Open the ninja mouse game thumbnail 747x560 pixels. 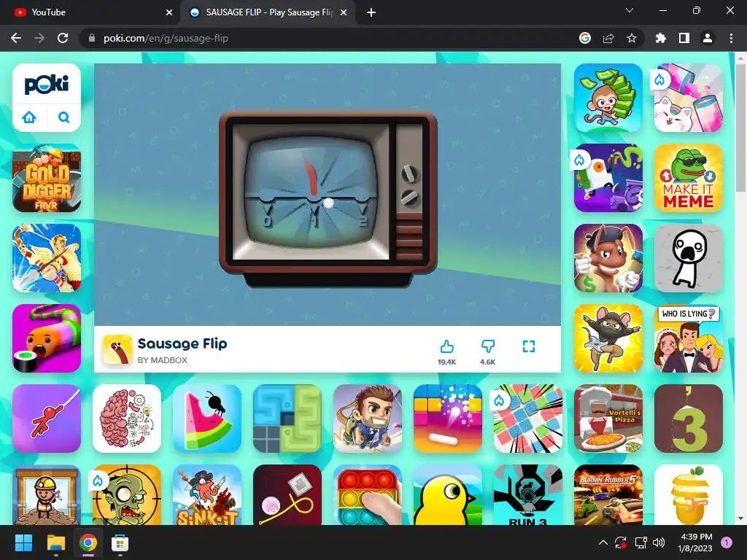[x=608, y=338]
